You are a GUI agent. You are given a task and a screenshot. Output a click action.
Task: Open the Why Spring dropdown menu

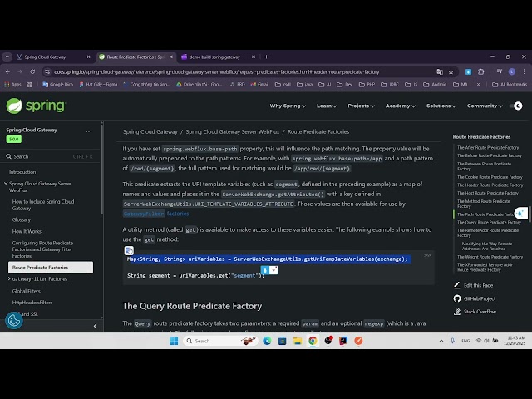[288, 106]
